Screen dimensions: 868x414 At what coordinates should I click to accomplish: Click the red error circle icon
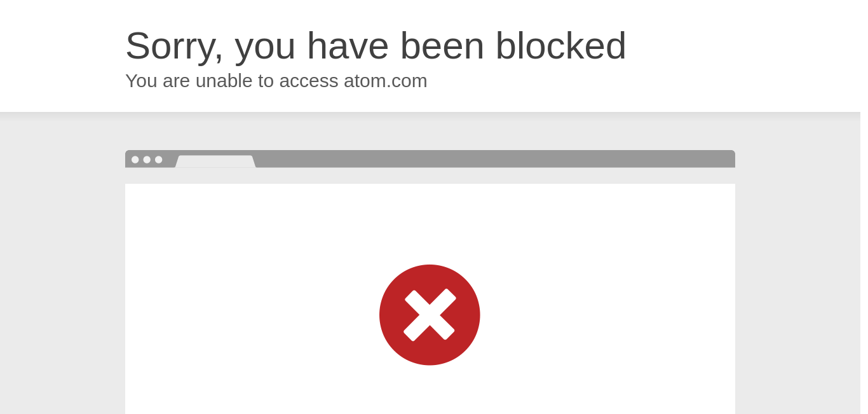click(x=430, y=315)
